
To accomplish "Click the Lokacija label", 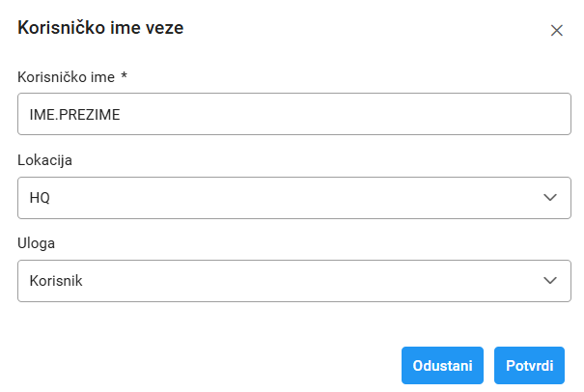I will pos(45,159).
